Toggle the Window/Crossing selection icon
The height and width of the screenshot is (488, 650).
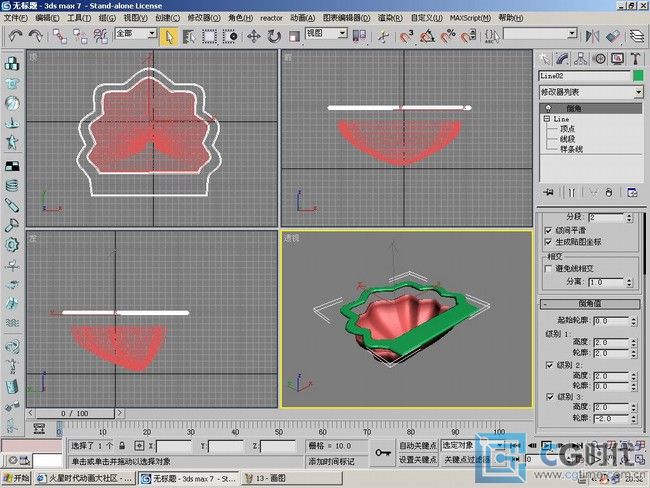click(230, 36)
